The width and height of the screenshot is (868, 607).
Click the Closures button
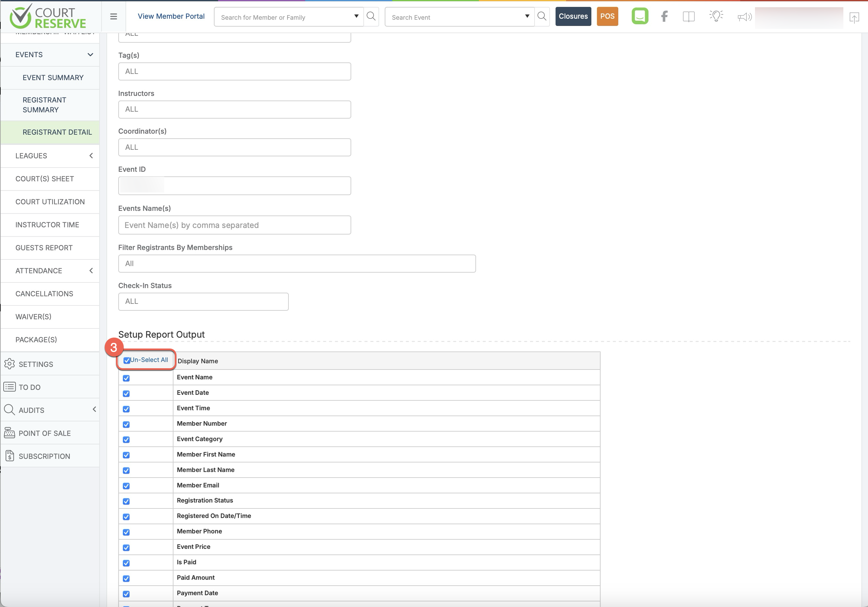[573, 16]
